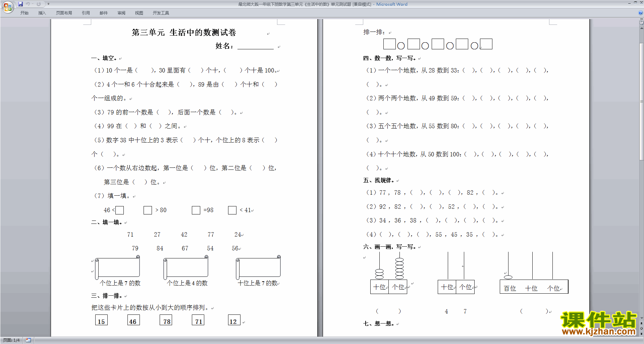Open the 开始 ribbon tab
Screen dimensions: 644x344
(24, 13)
